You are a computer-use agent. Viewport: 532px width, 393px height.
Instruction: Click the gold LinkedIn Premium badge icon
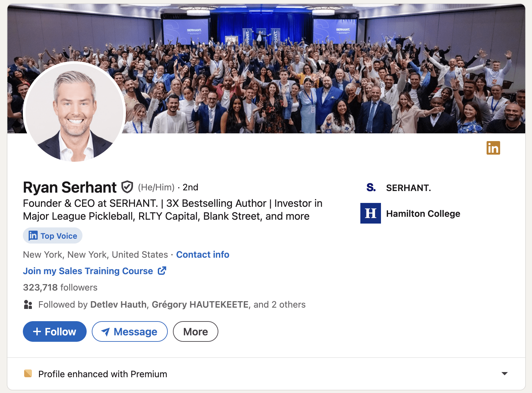click(493, 148)
